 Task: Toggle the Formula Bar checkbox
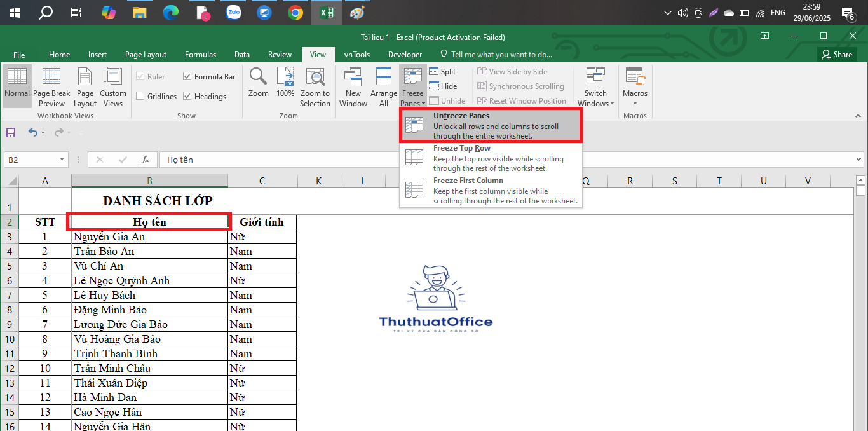(187, 76)
